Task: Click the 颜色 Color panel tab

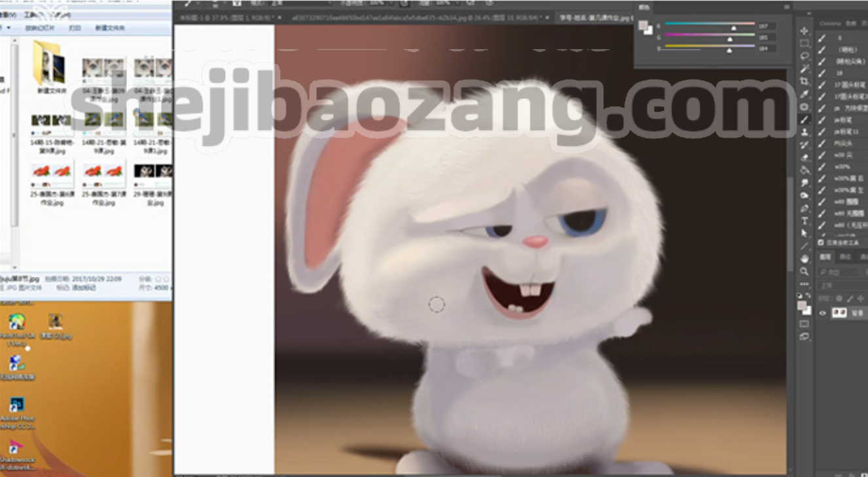Action: coord(645,7)
